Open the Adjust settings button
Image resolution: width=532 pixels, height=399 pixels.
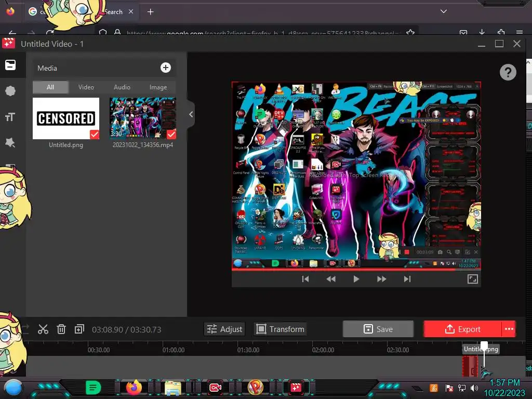point(224,329)
